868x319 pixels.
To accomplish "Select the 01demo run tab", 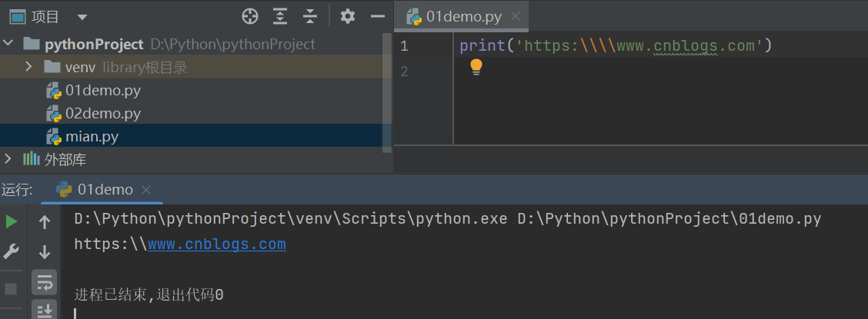I will tap(105, 189).
